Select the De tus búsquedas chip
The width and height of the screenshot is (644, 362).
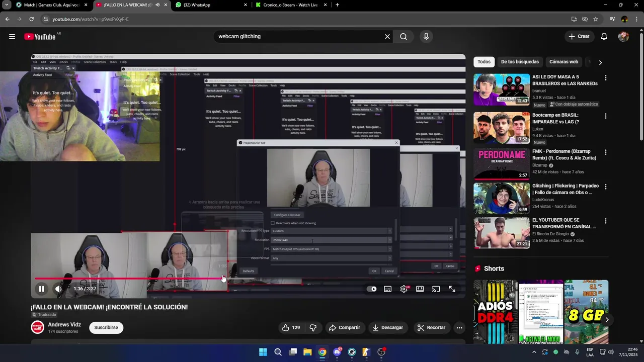pyautogui.click(x=520, y=62)
